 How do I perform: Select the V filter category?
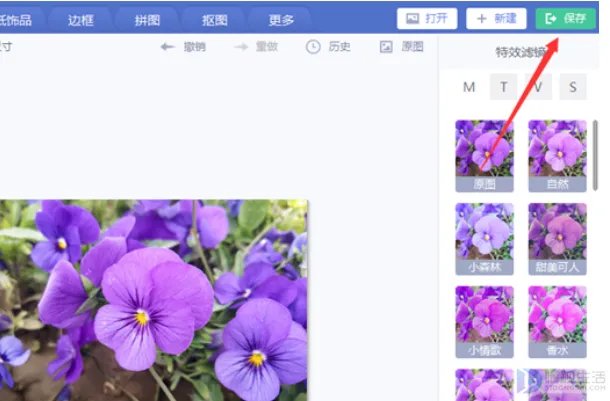coord(538,87)
